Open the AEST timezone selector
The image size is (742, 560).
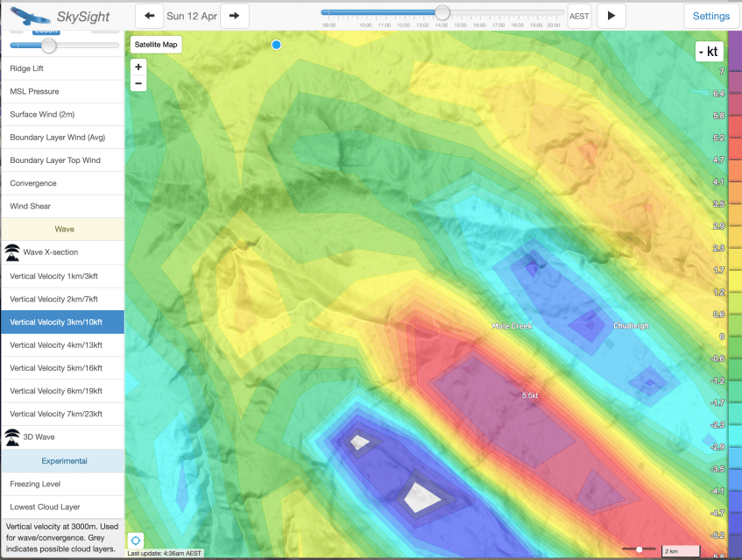coord(579,15)
